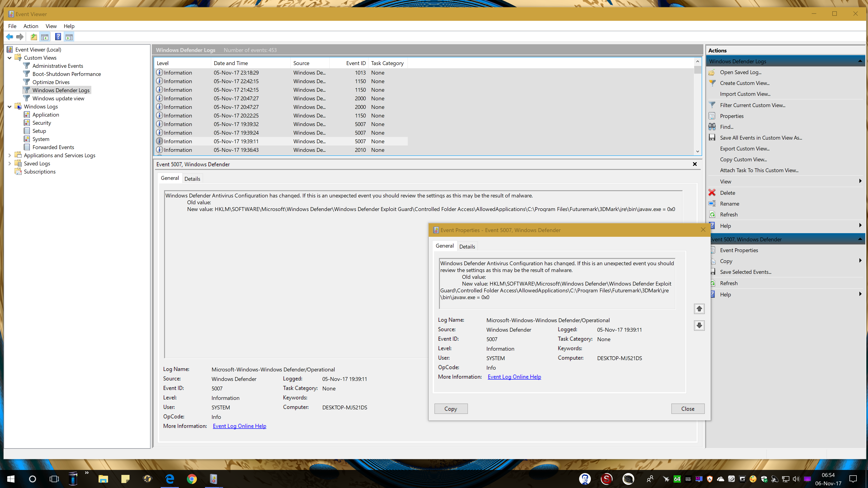Click Filter Current Custom View action

[x=752, y=105]
